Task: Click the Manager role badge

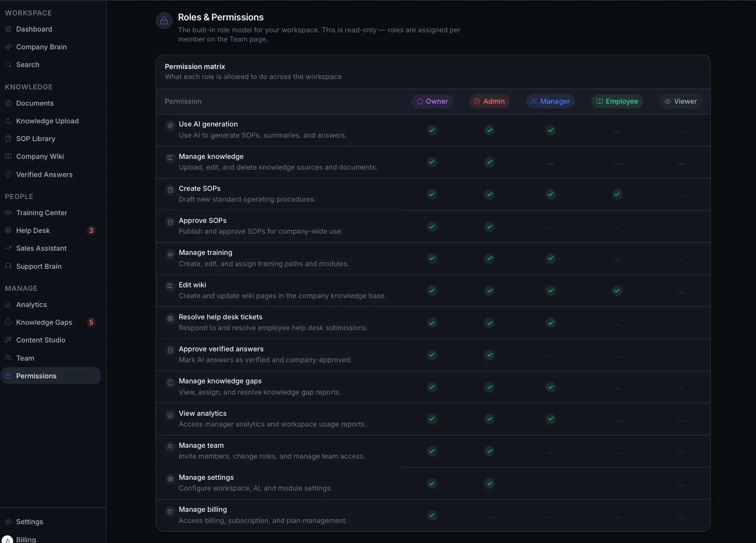Action: (550, 101)
